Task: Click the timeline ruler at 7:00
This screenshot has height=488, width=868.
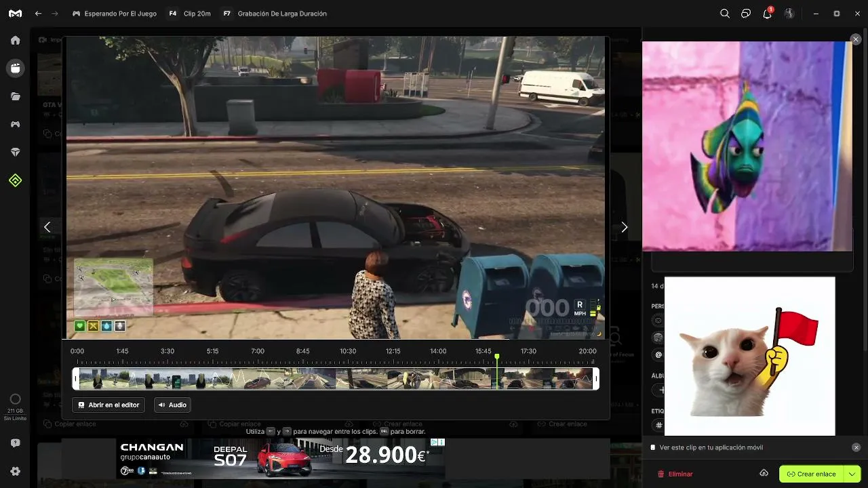Action: (x=258, y=351)
